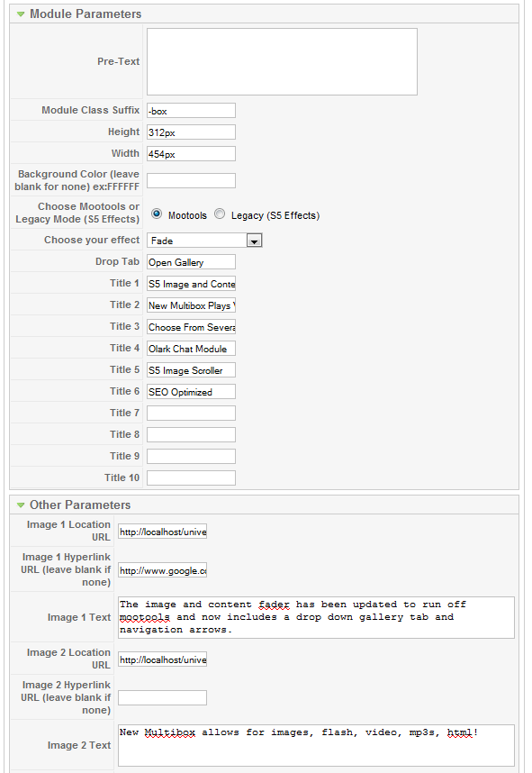The height and width of the screenshot is (773, 532).
Task: Collapse the Module Parameters section arrow
Action: pos(21,14)
